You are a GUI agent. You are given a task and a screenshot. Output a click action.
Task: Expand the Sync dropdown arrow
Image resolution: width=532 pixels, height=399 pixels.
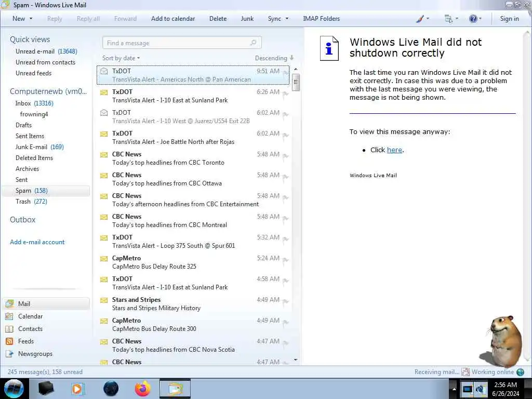click(287, 19)
